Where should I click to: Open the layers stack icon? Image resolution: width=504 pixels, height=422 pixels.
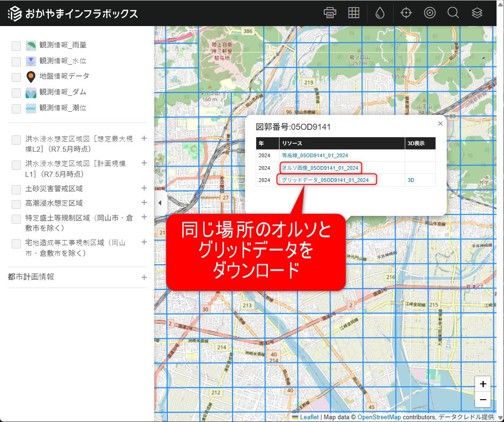coord(477,13)
